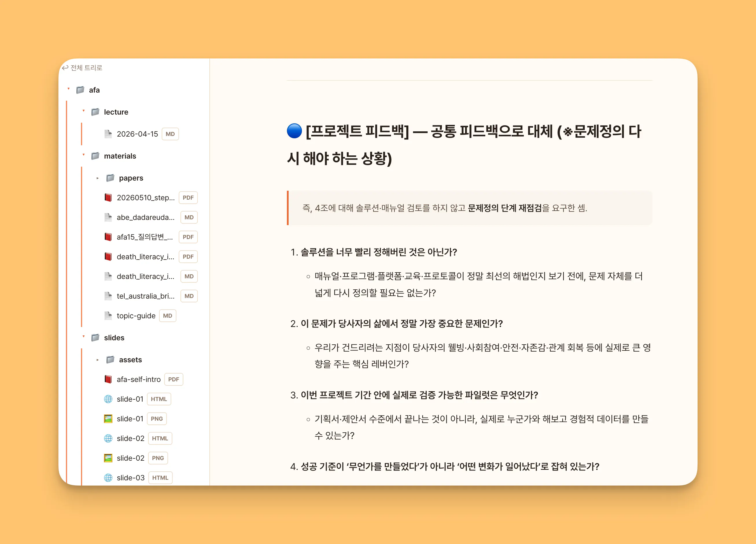Click globe icon of slide-03 HTML
The image size is (756, 544).
108,478
